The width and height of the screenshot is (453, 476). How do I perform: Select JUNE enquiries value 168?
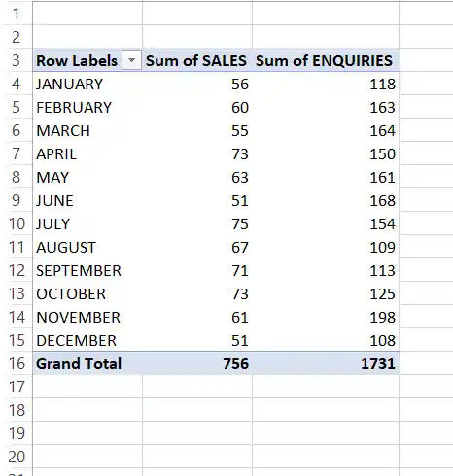pos(326,200)
